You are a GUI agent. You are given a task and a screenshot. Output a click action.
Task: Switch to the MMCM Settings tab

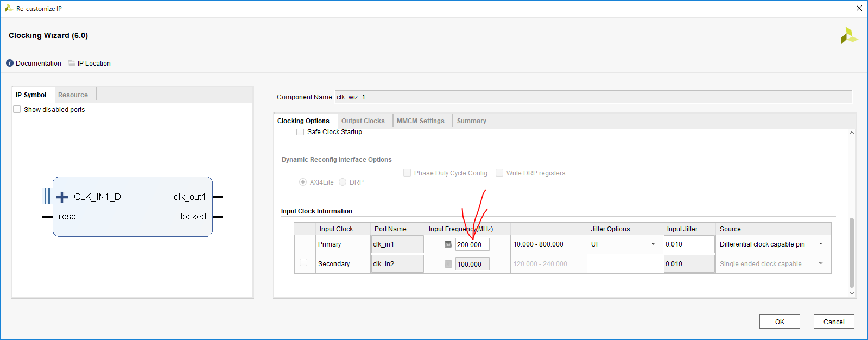pos(420,121)
